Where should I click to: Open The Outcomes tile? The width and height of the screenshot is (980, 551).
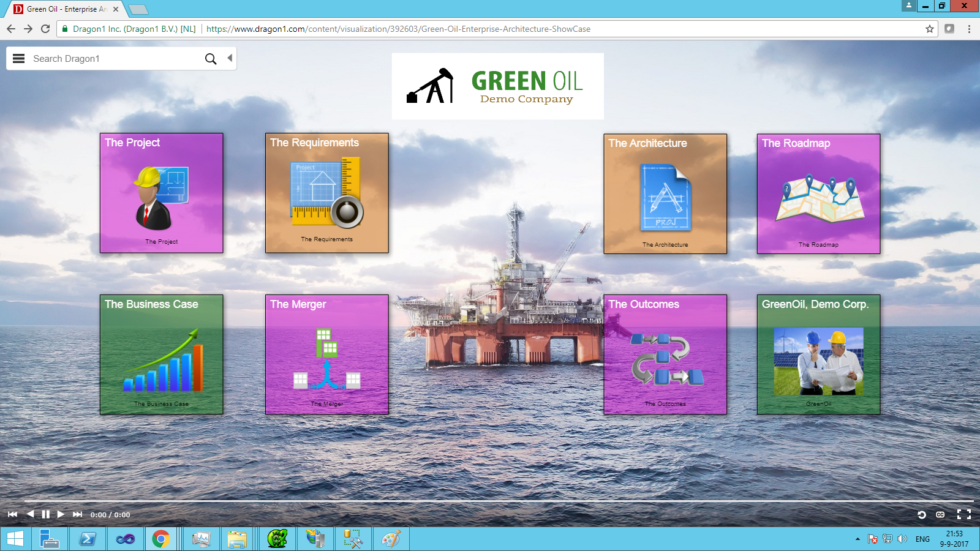[665, 354]
